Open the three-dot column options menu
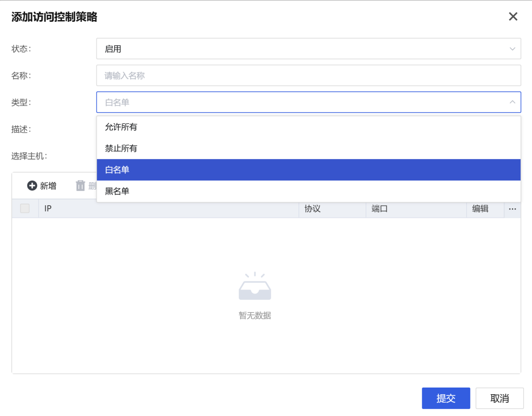 (x=512, y=209)
